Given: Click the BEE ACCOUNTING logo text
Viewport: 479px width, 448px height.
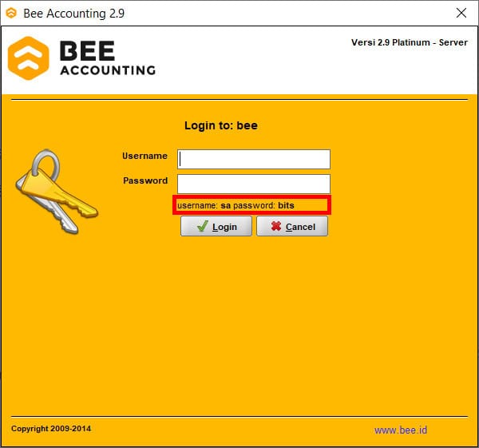Looking at the screenshot, I should pos(107,59).
